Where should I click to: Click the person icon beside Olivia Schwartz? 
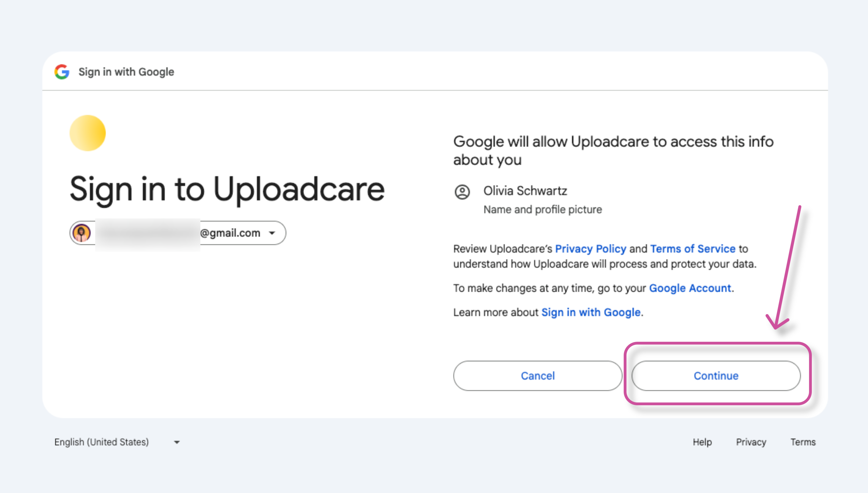462,192
